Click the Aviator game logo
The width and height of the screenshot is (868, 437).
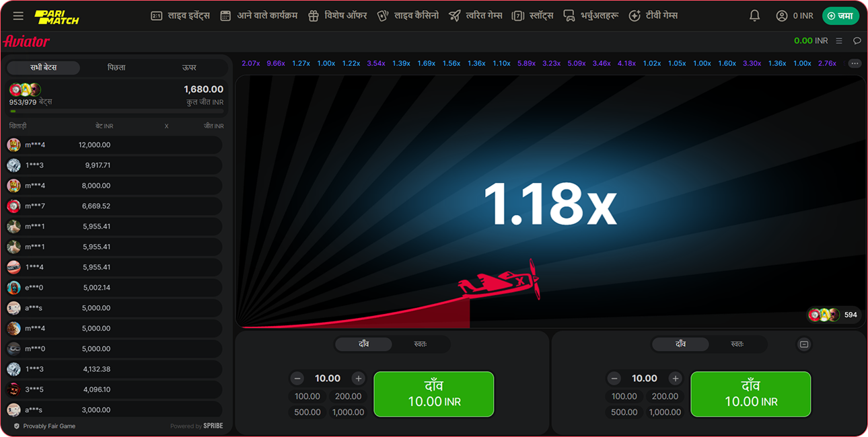pos(27,41)
